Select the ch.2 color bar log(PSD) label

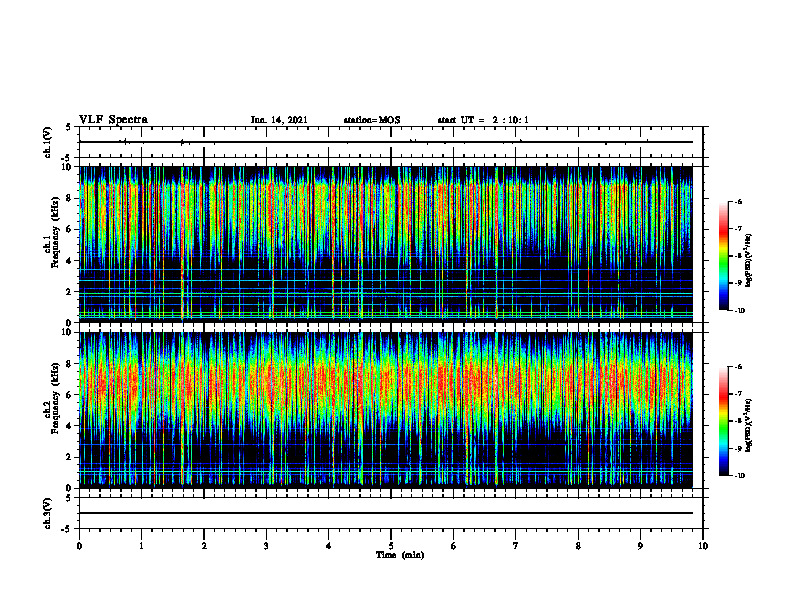(x=749, y=425)
